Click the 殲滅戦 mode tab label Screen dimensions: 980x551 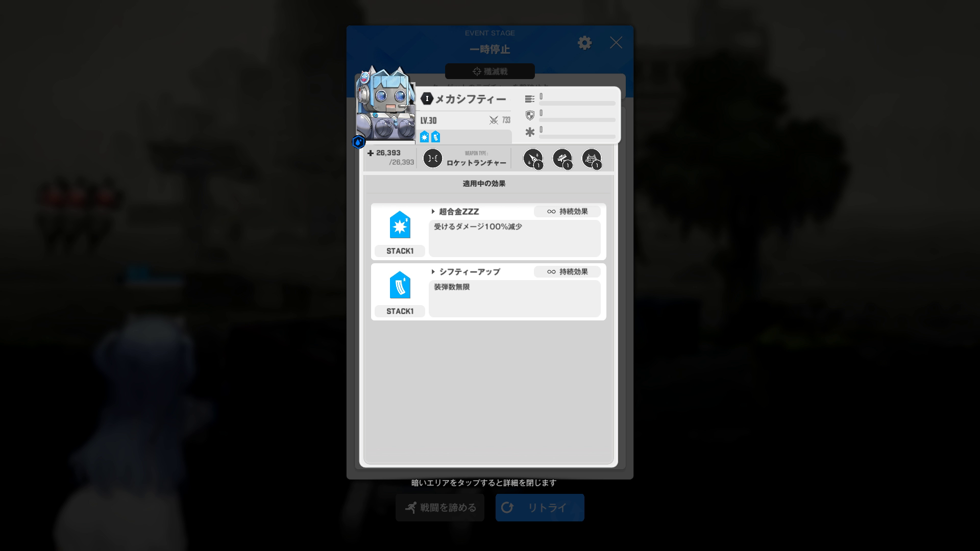point(489,71)
